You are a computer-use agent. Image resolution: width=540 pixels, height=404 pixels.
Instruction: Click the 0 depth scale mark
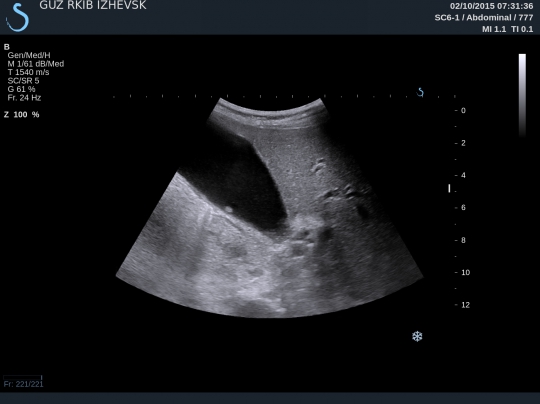(x=463, y=111)
